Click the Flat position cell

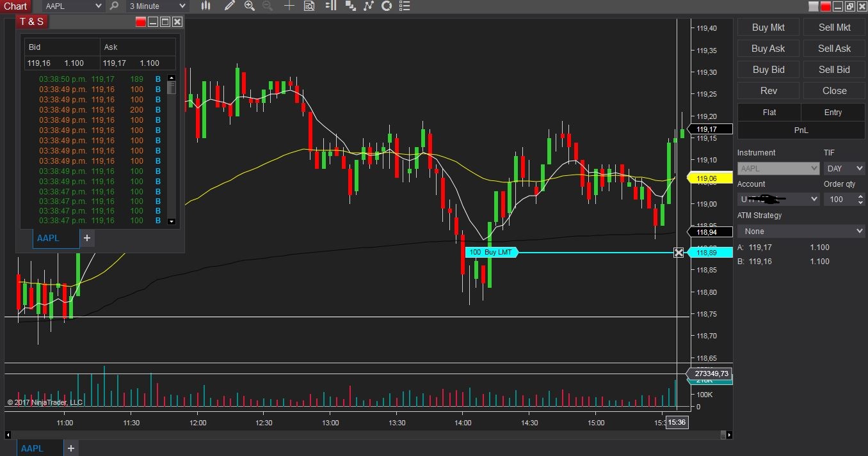769,112
